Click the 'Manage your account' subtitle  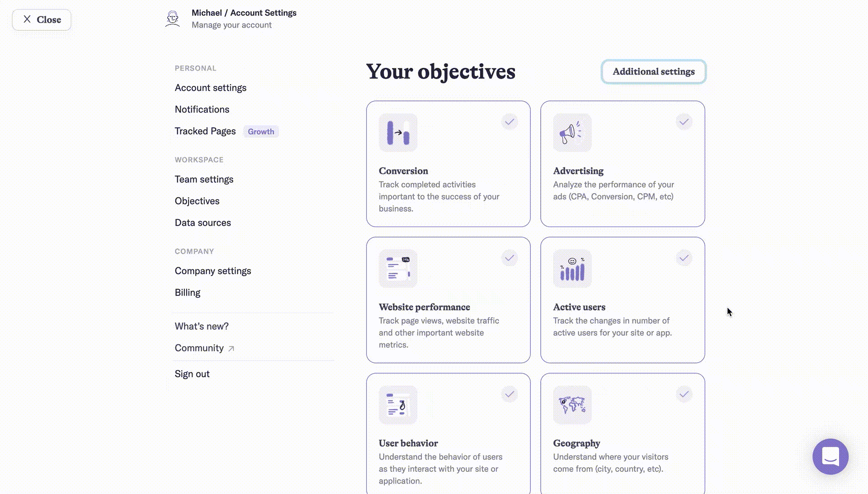coord(231,25)
